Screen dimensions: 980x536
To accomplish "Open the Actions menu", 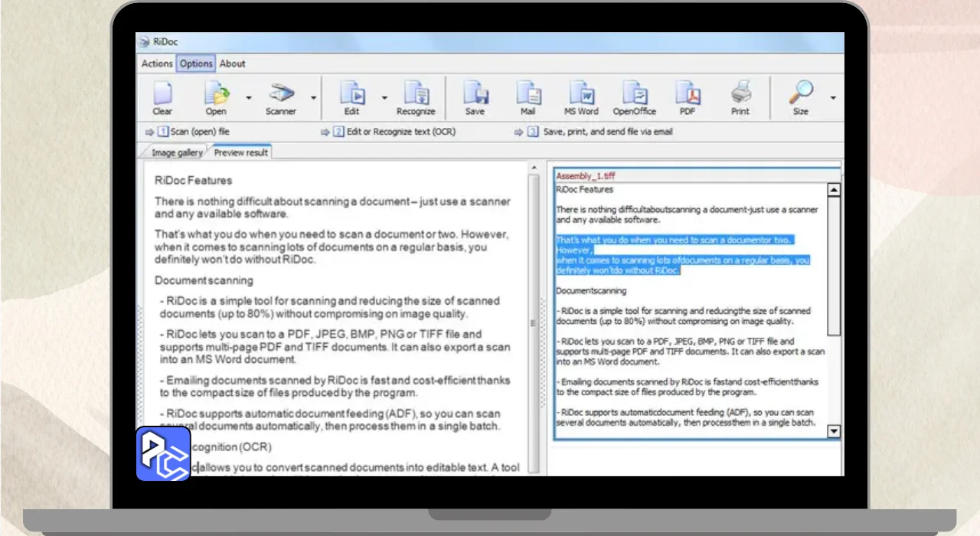I will (x=157, y=64).
